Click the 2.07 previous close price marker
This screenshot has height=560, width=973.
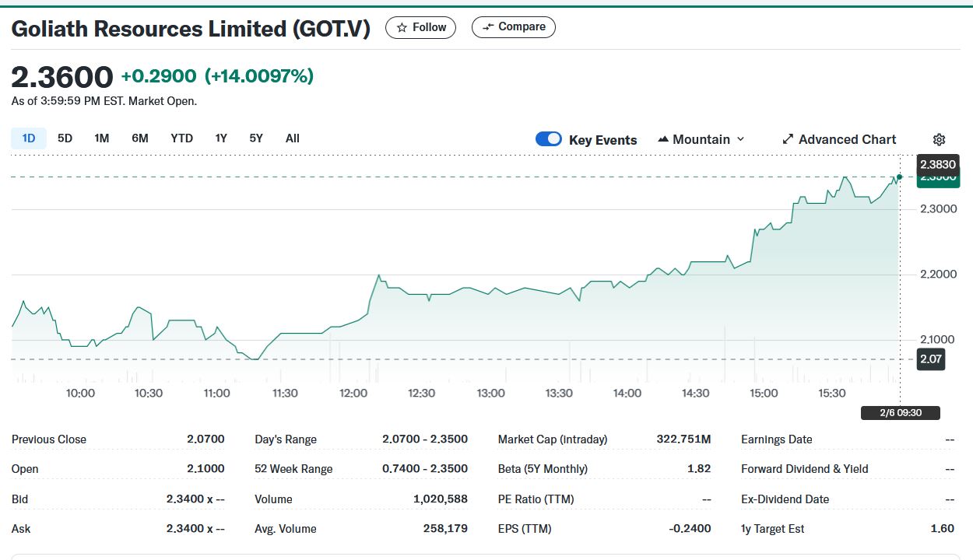coord(930,359)
